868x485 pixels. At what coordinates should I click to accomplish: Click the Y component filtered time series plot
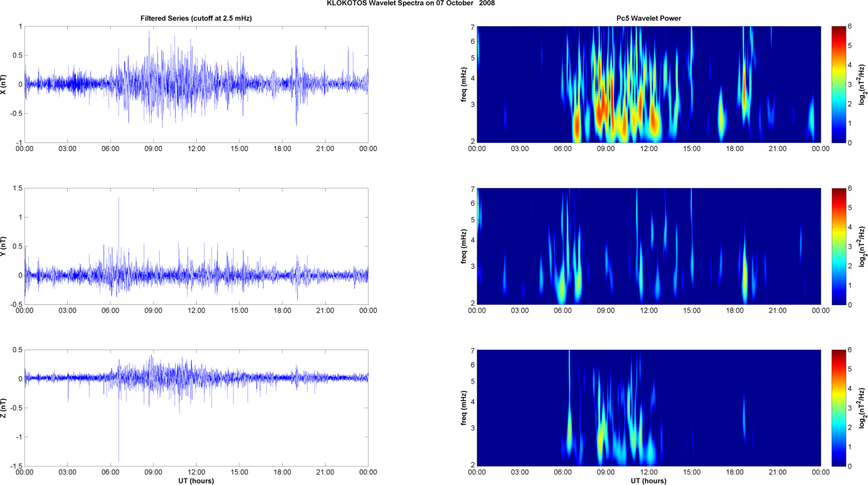tap(196, 246)
